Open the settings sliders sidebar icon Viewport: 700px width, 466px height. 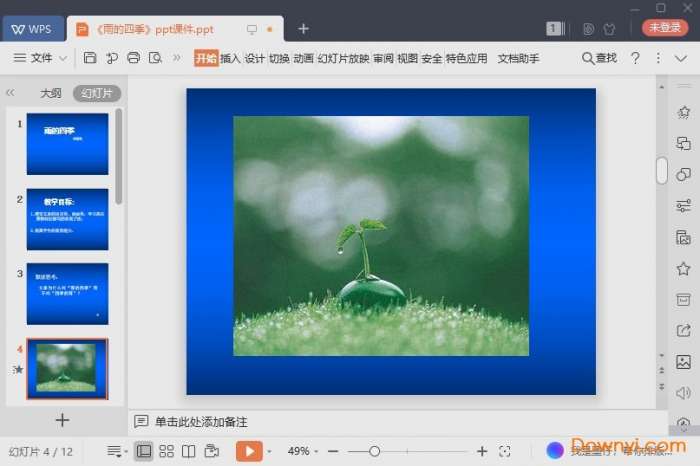(x=683, y=206)
